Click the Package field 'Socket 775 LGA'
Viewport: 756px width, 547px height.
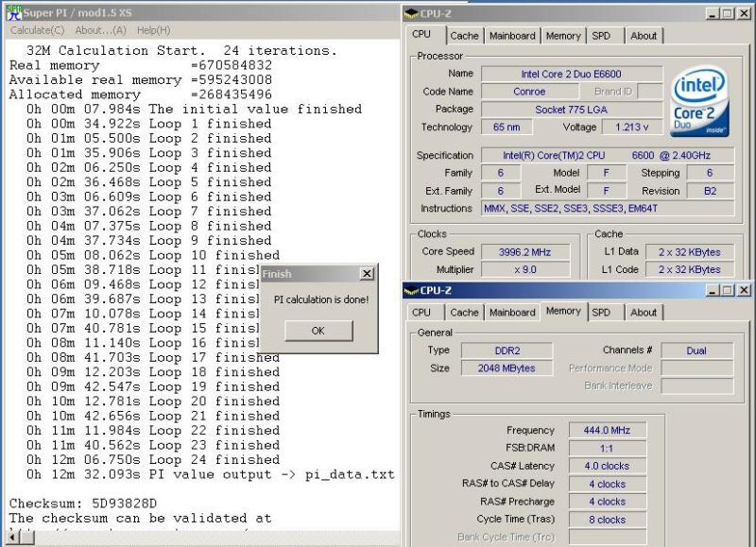tap(572, 110)
